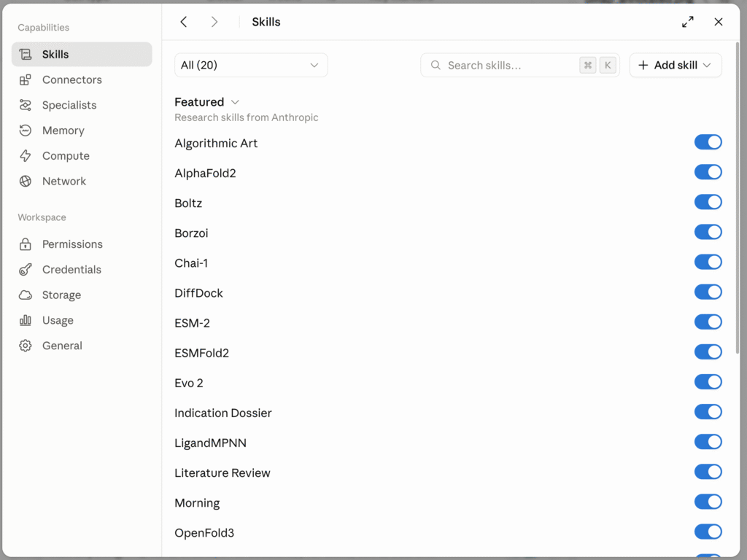This screenshot has height=560, width=747.
Task: Toggle the LigandMPNN skill switch
Action: 708,442
